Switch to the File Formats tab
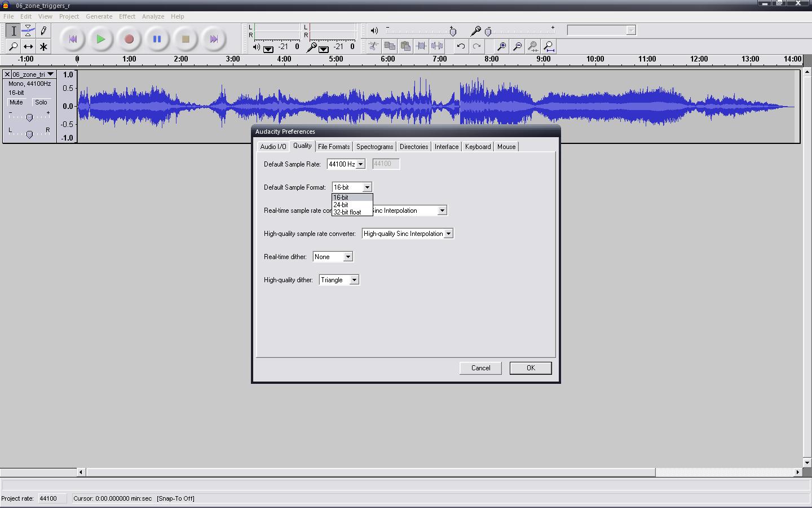 click(334, 147)
